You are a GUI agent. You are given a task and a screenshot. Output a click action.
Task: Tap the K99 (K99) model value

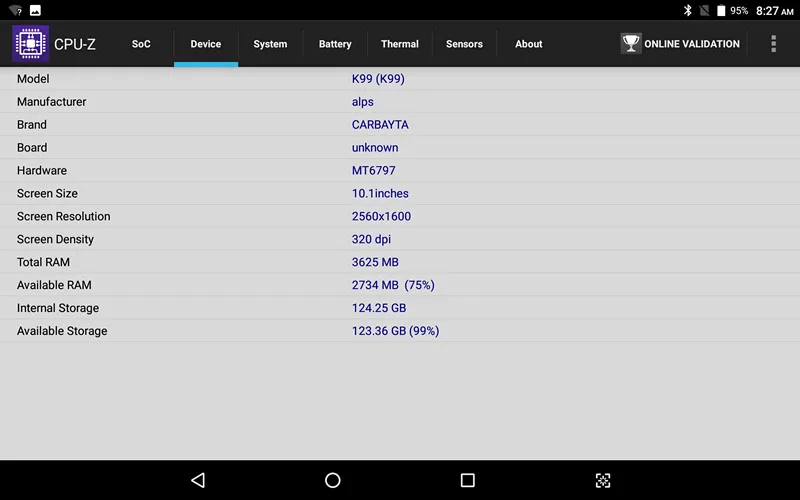[378, 79]
